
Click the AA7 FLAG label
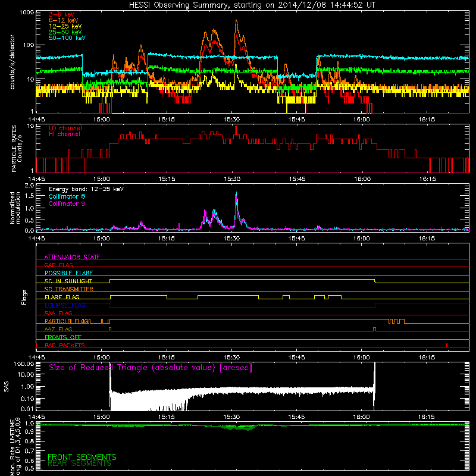pos(58,329)
